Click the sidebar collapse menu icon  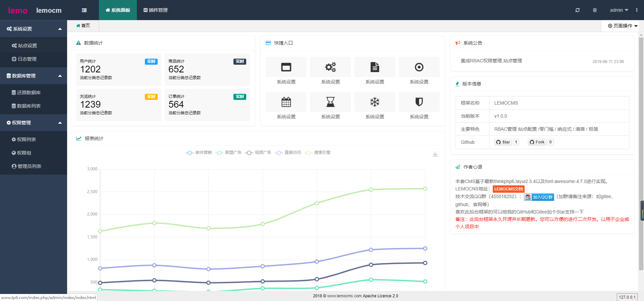pos(84,10)
